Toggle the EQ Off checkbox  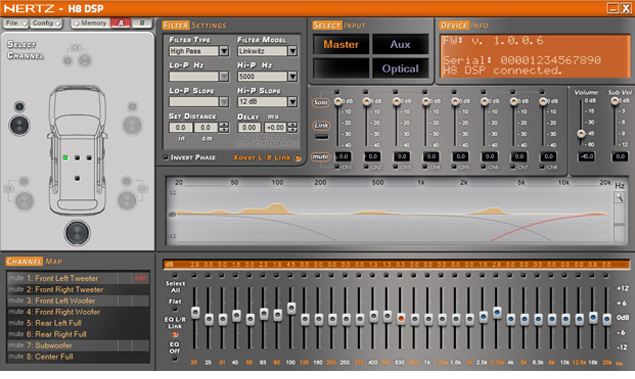(x=175, y=359)
